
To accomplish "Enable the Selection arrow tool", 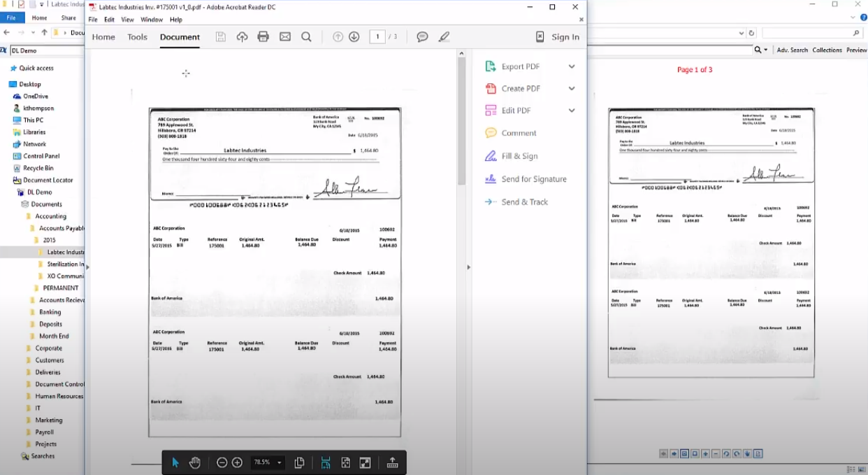I will pyautogui.click(x=176, y=462).
